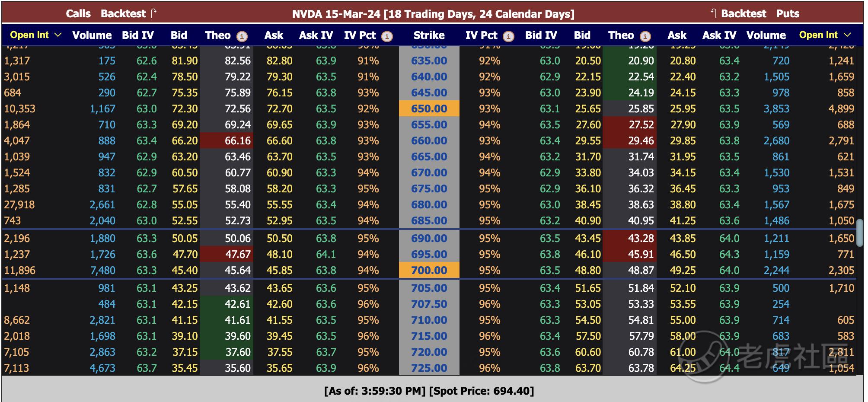Sort by the puts-side Ask column header
The image size is (868, 402).
677,35
